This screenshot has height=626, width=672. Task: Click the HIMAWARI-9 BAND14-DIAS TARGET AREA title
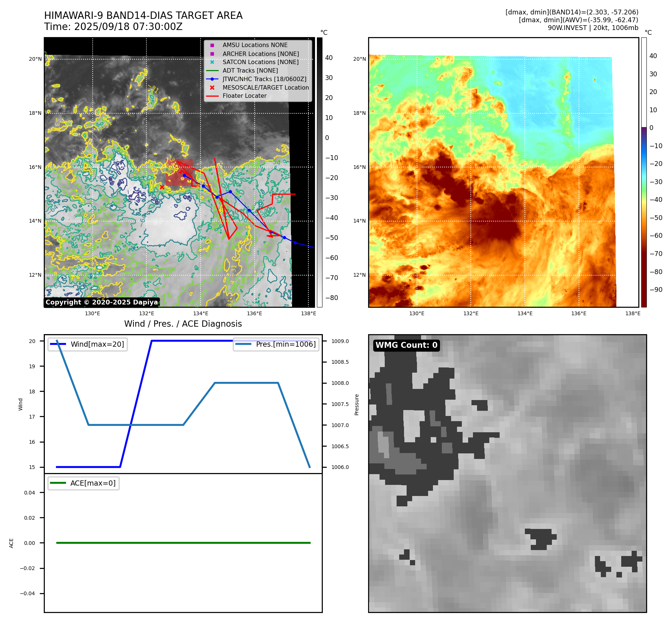143,16
